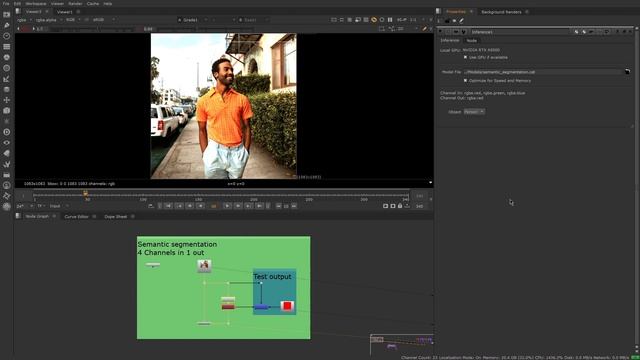Open the Draw nodes toolbar icon
The image size is (640, 360).
tap(7, 25)
